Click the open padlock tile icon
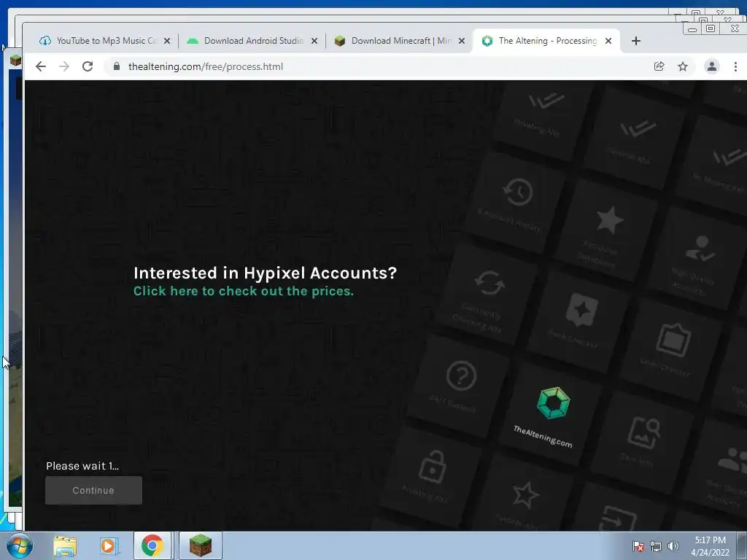Viewport: 747px width, 560px height. pos(432,467)
